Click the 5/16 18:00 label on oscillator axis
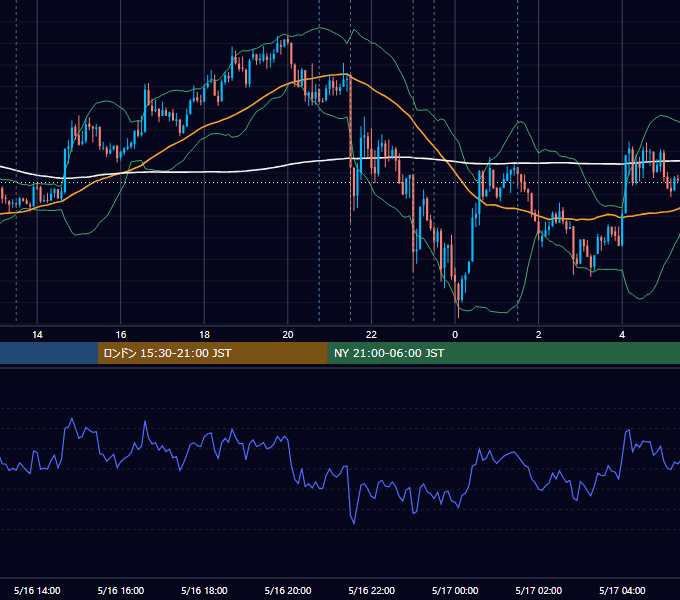 (204, 590)
